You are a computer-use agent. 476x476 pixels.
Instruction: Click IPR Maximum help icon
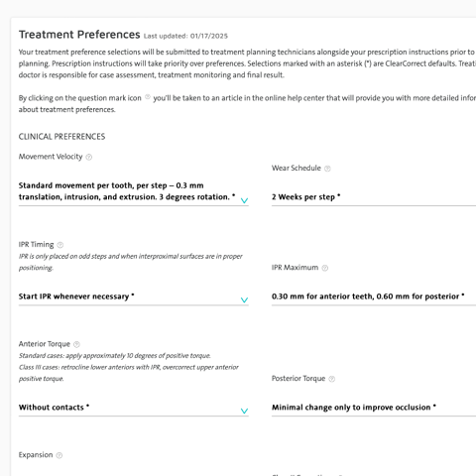pyautogui.click(x=325, y=268)
